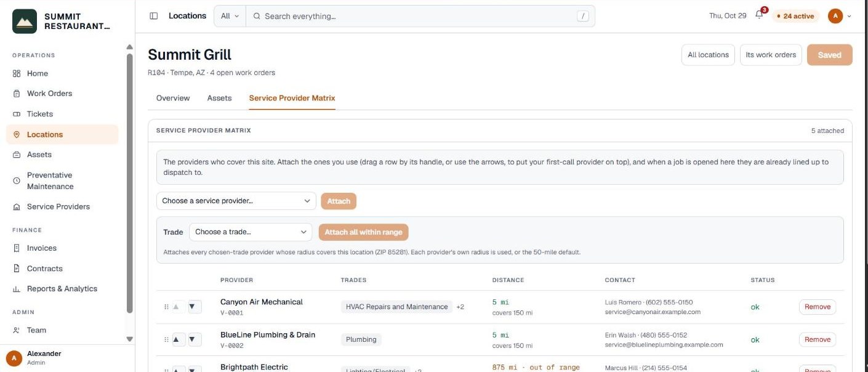Toggle the sidebar panel icon beside Locations breadcrumb
This screenshot has width=868, height=372.
[154, 16]
